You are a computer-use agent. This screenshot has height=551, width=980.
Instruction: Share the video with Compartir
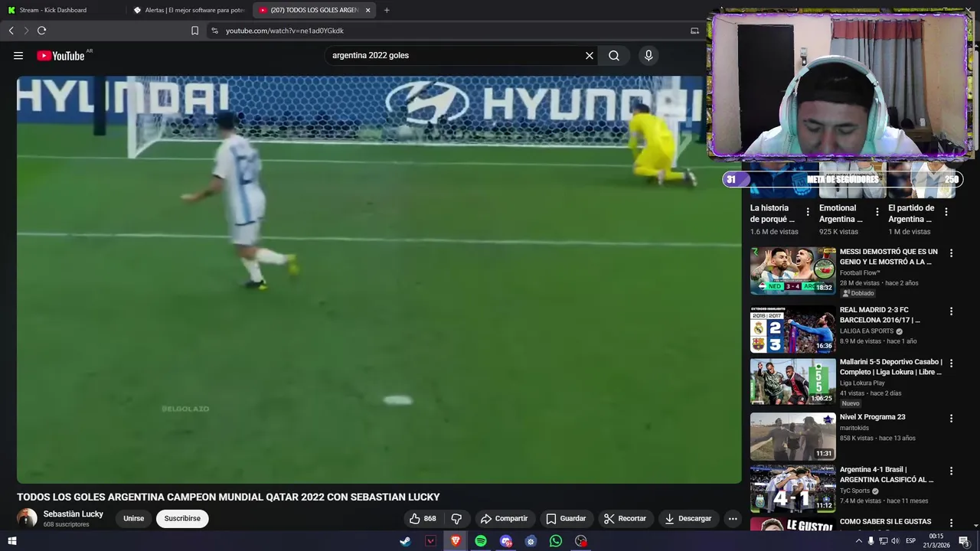504,518
